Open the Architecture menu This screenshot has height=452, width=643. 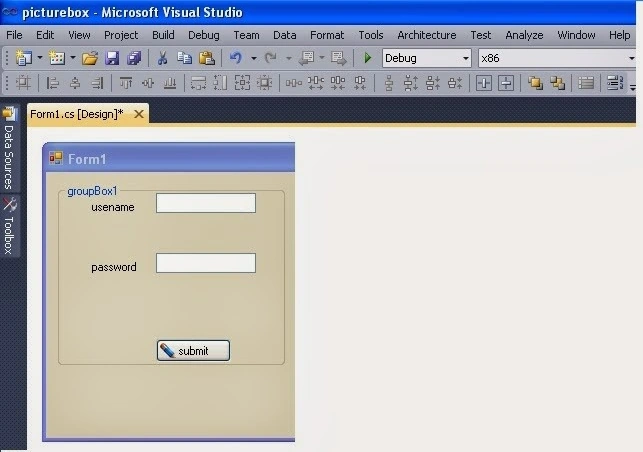(x=426, y=35)
